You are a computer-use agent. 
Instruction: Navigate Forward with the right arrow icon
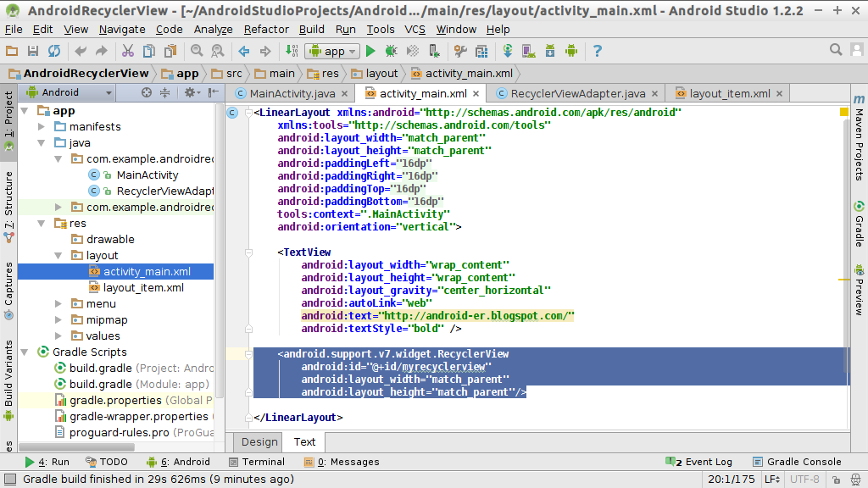pyautogui.click(x=265, y=51)
